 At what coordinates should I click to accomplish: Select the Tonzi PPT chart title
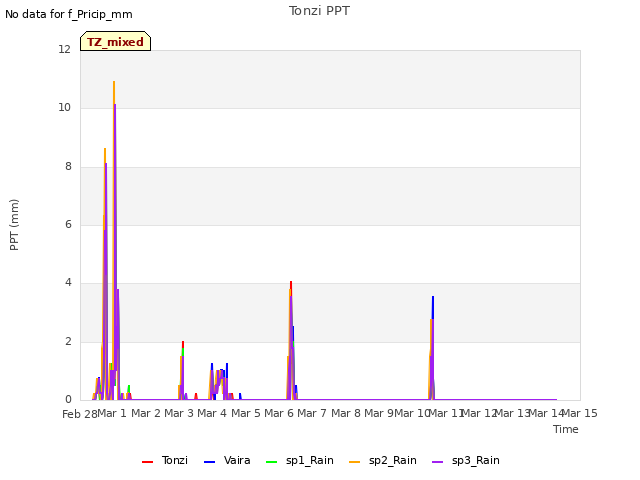(x=319, y=11)
